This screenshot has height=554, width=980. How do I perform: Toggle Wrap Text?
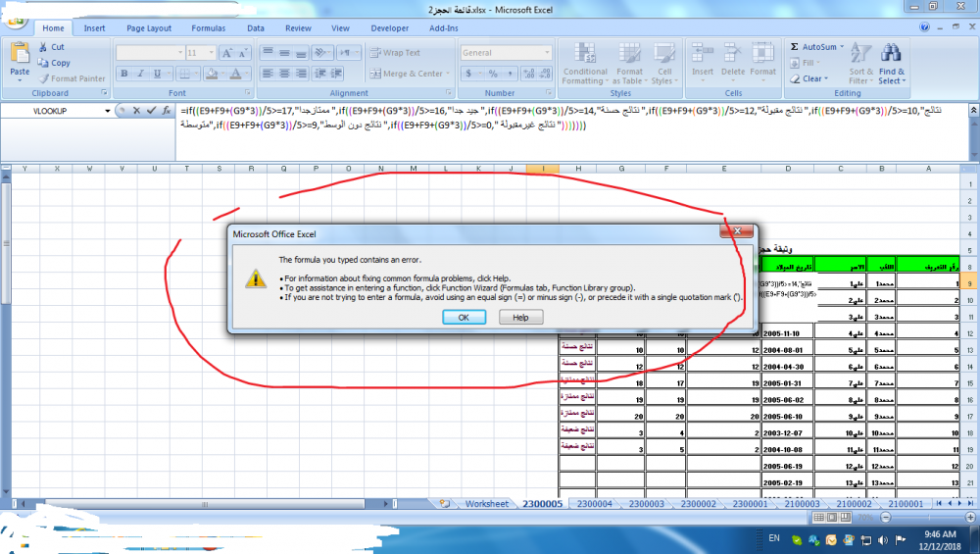[x=394, y=53]
